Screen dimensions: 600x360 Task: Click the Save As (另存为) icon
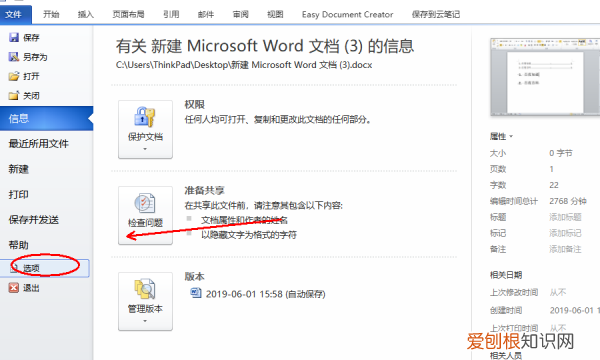click(x=14, y=57)
